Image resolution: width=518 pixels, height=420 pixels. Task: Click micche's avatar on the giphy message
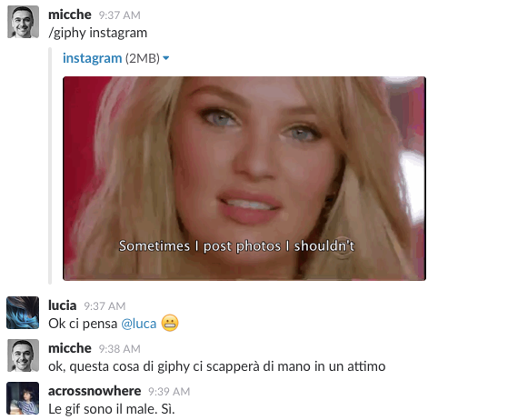(x=23, y=22)
